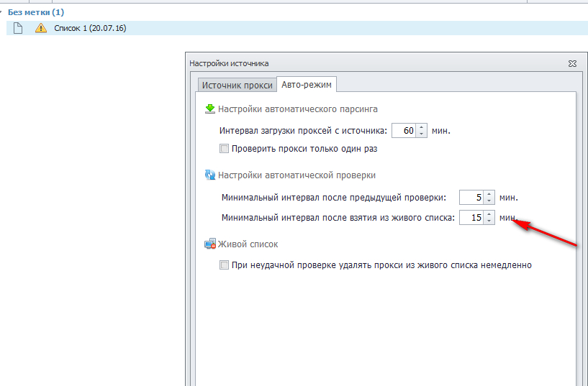Select the Авто-режим tab
Image resolution: width=588 pixels, height=386 pixels.
(307, 85)
